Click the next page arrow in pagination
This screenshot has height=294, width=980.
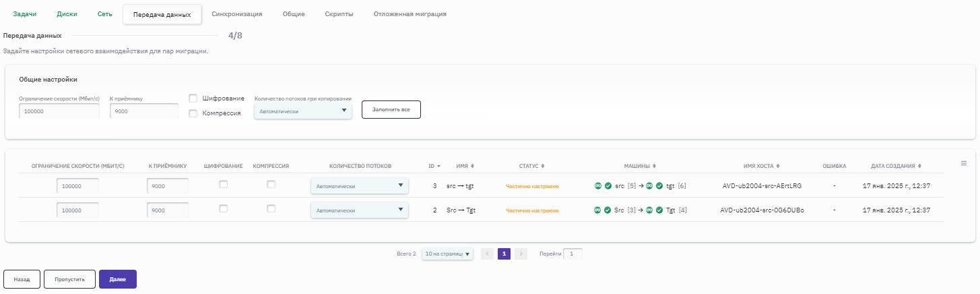tap(521, 254)
